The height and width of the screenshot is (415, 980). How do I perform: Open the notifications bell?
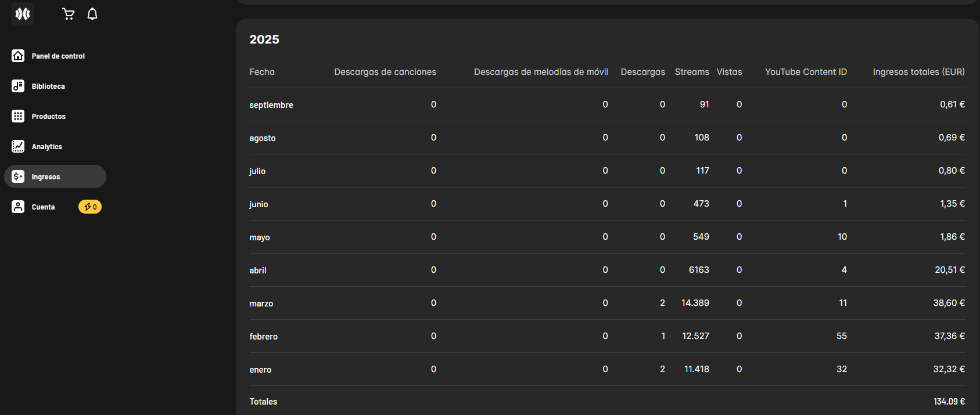(92, 14)
